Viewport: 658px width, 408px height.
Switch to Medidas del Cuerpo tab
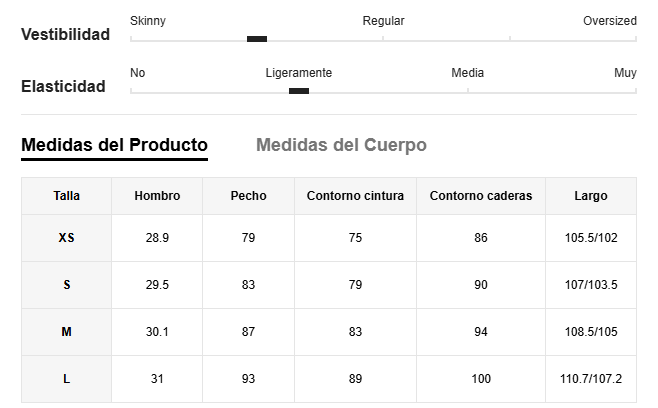pyautogui.click(x=341, y=145)
